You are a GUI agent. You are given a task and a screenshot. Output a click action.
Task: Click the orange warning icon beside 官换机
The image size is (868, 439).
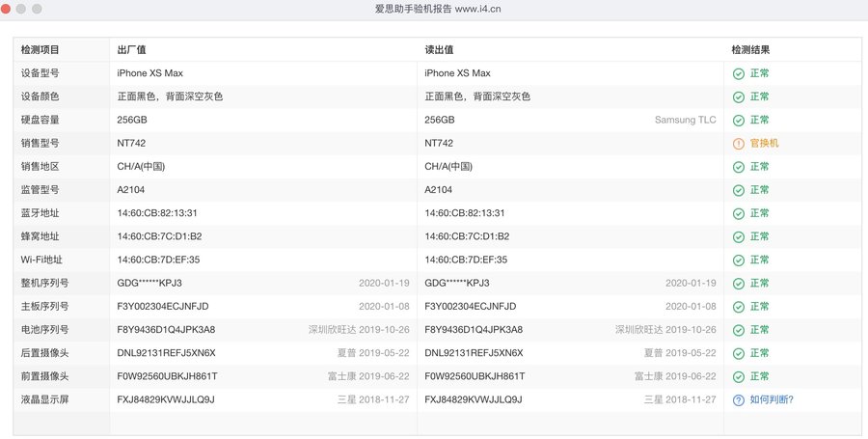(x=739, y=144)
